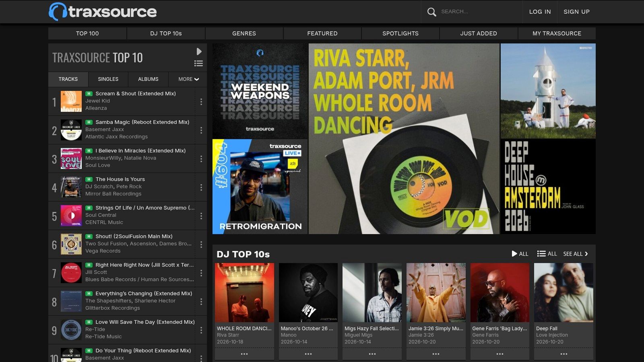
Task: Click the list ALL icon in DJ Top 10s
Action: [x=547, y=254]
